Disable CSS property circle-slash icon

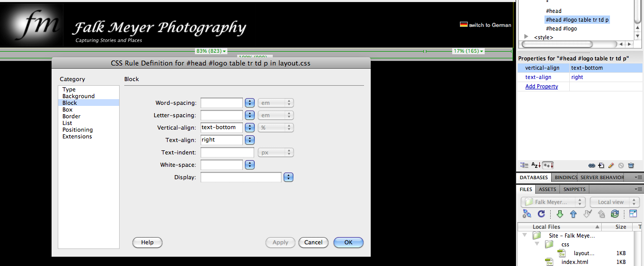[621, 165]
